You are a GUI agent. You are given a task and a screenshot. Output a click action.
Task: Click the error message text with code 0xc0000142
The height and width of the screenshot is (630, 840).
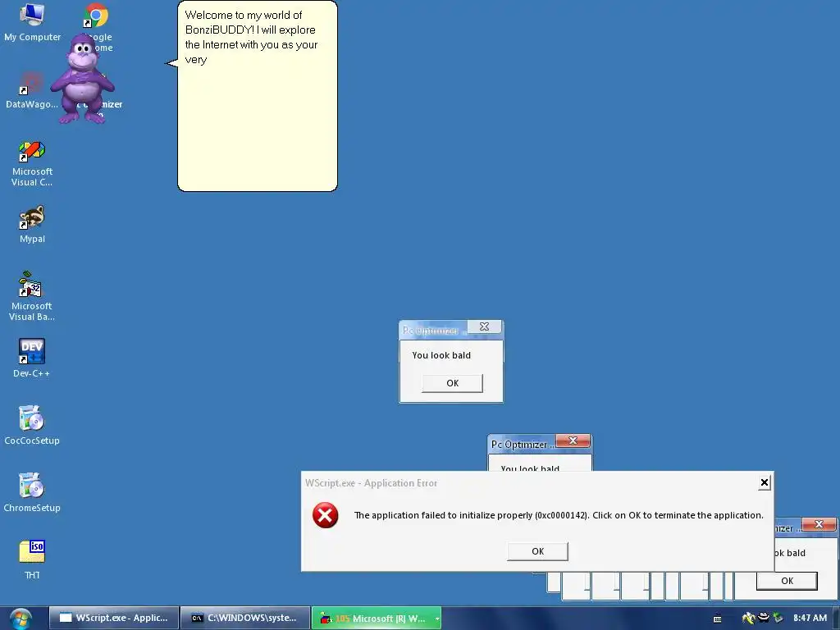coord(559,515)
